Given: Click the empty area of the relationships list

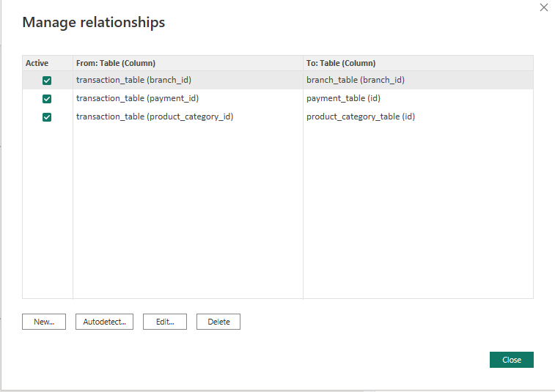Looking at the screenshot, I should point(293,220).
